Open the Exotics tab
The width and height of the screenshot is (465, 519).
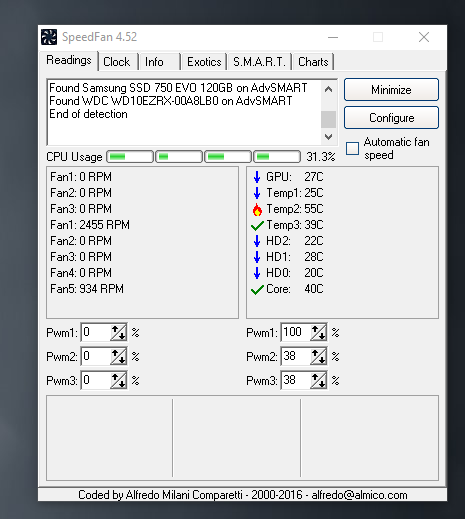[204, 62]
